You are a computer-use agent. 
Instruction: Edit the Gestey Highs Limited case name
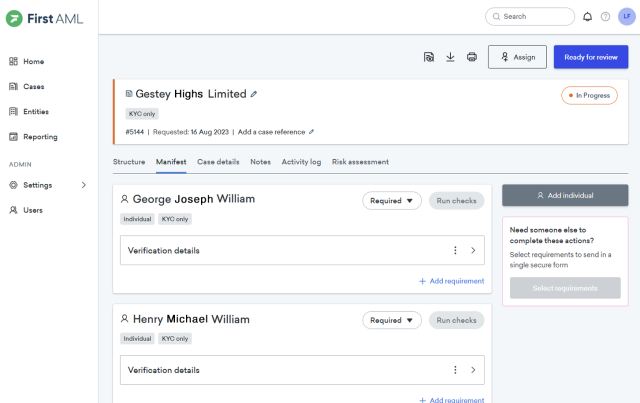254,94
